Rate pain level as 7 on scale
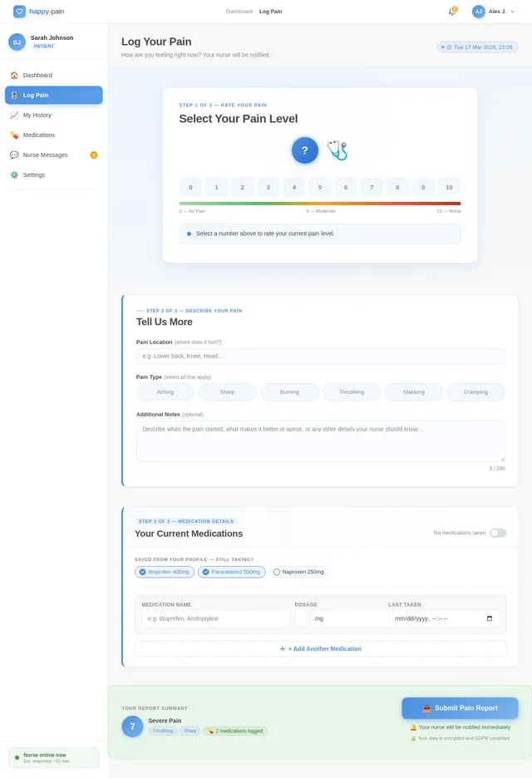532x778 pixels. (x=372, y=187)
